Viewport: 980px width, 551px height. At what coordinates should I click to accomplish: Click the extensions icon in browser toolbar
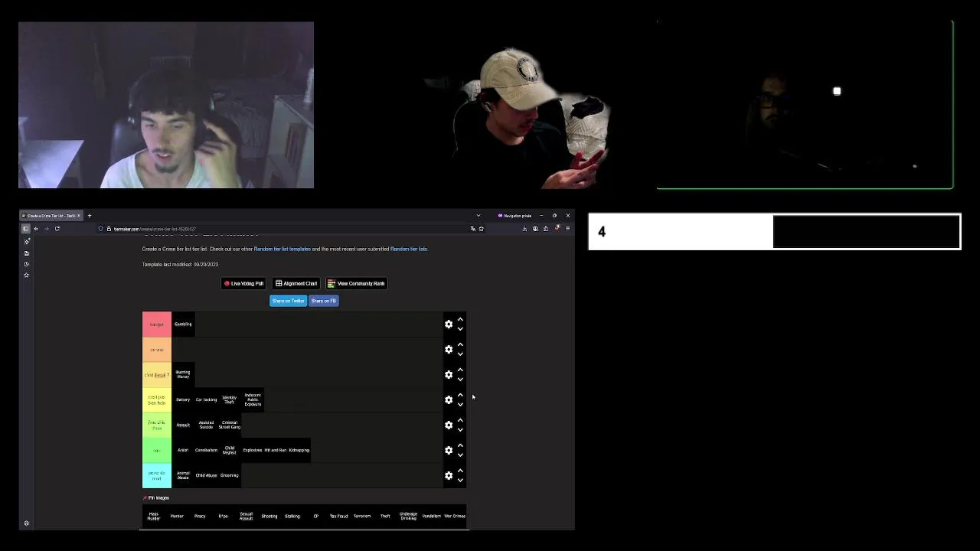click(x=546, y=229)
